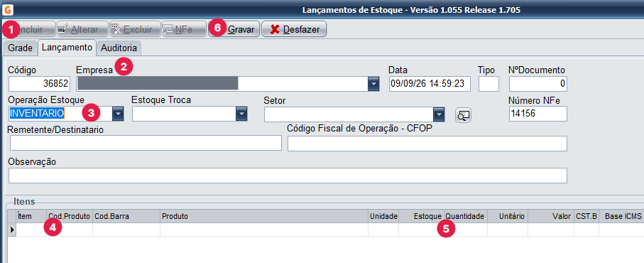
Task: Save the entry with Gravar
Action: 234,30
